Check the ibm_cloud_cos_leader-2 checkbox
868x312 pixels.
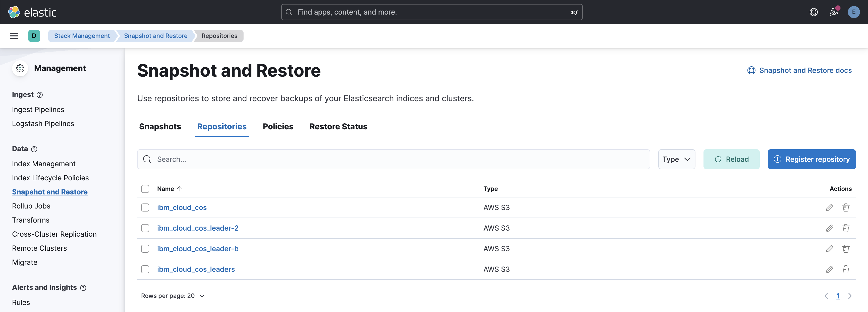(x=145, y=228)
